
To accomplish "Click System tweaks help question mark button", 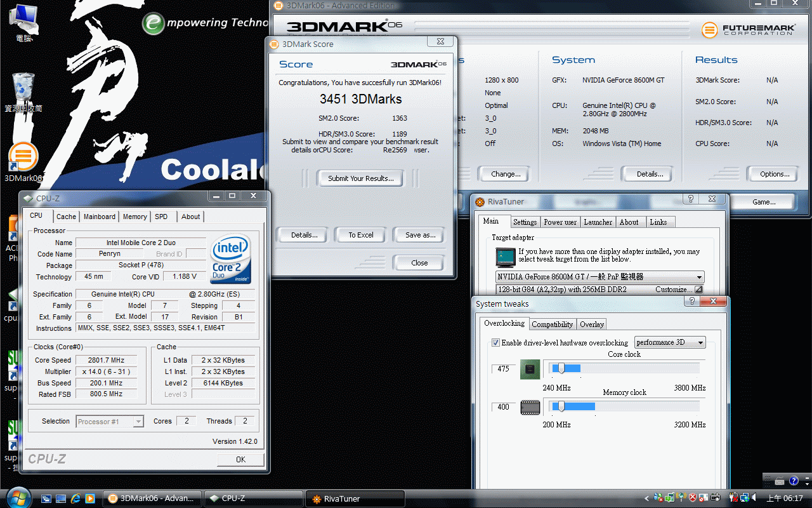I will pyautogui.click(x=691, y=302).
